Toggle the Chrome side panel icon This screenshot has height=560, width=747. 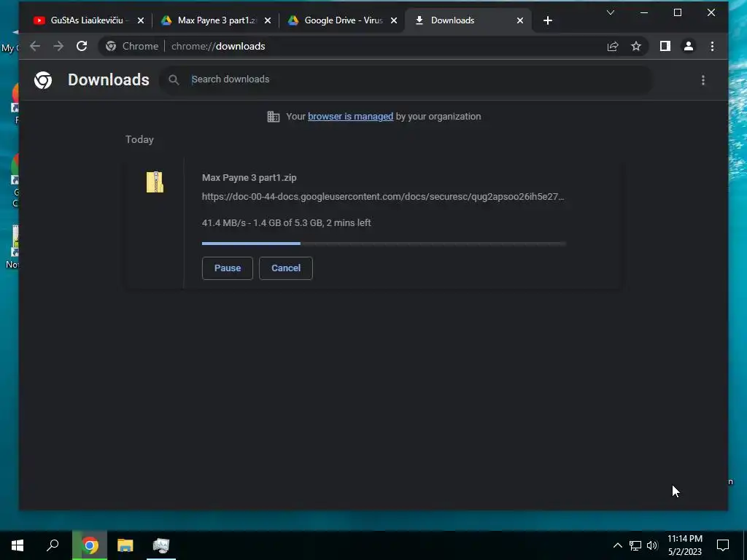665,46
